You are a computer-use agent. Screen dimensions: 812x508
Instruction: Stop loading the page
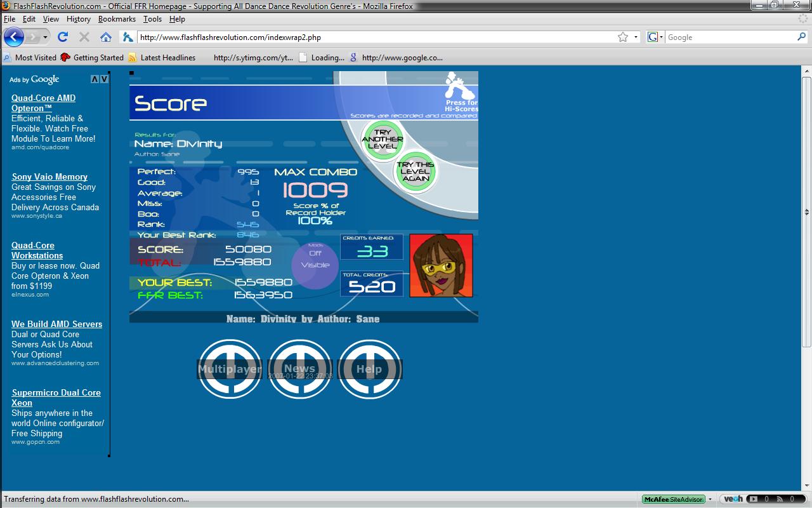pyautogui.click(x=84, y=37)
